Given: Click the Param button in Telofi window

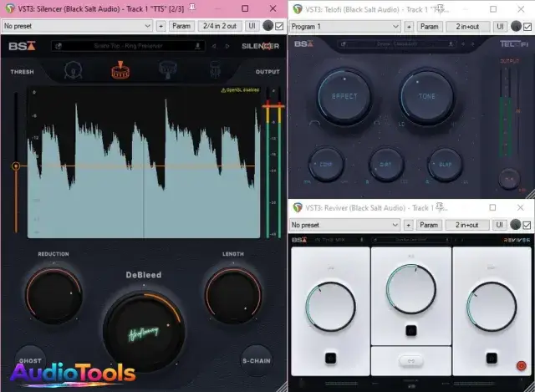Looking at the screenshot, I should coord(429,27).
